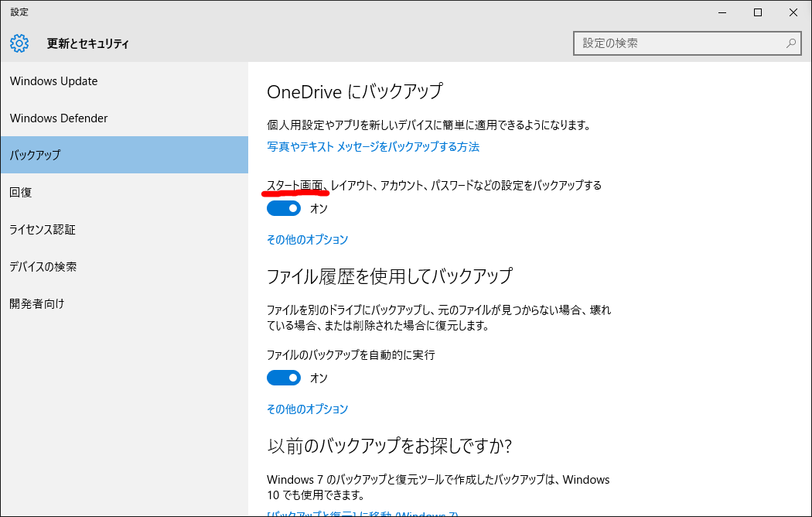Click the settings gear icon

[19, 43]
